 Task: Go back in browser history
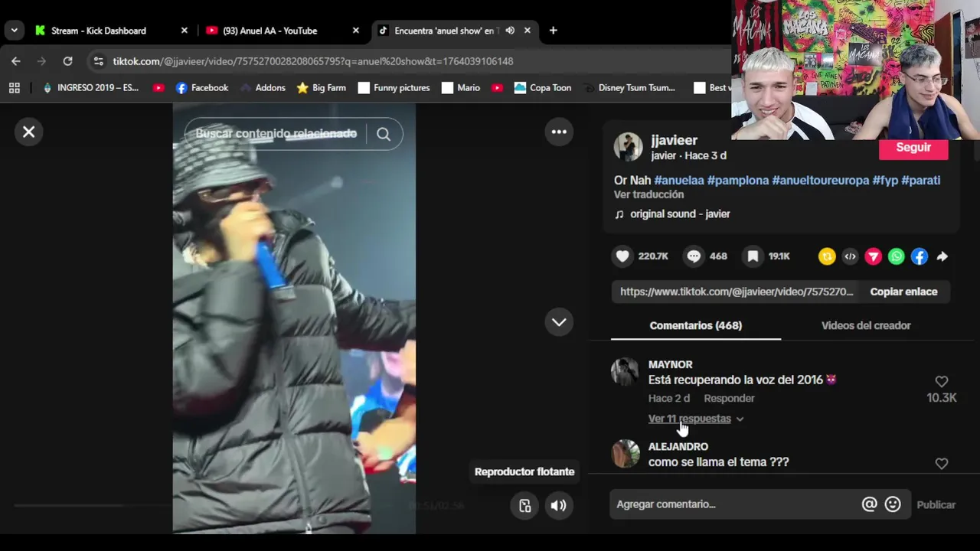(x=16, y=61)
